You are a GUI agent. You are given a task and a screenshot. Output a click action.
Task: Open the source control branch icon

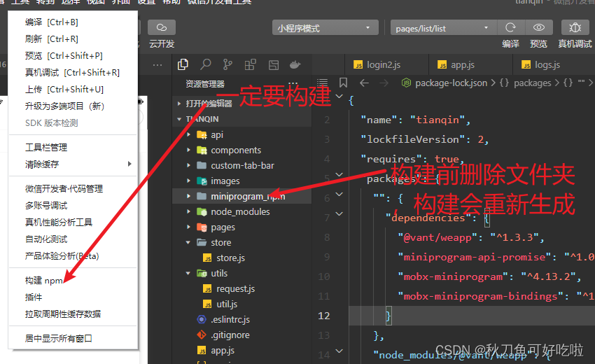click(227, 64)
